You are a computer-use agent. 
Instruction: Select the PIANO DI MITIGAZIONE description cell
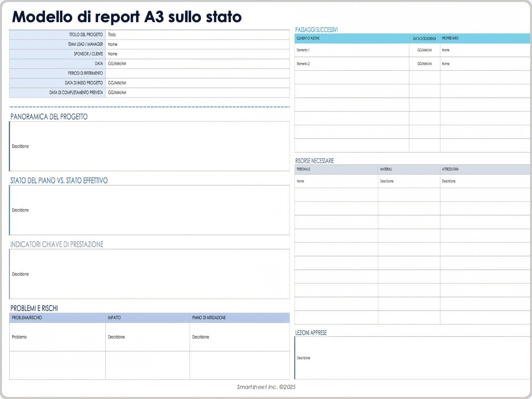[238, 337]
